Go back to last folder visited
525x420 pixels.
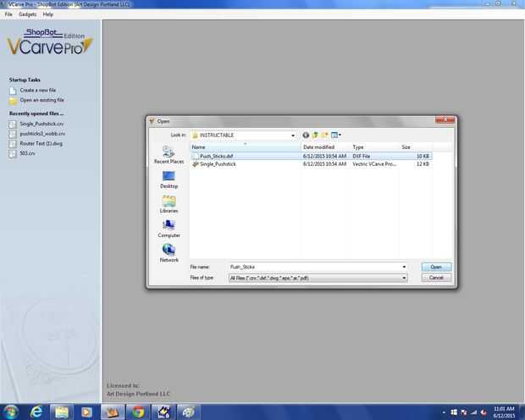click(x=306, y=135)
